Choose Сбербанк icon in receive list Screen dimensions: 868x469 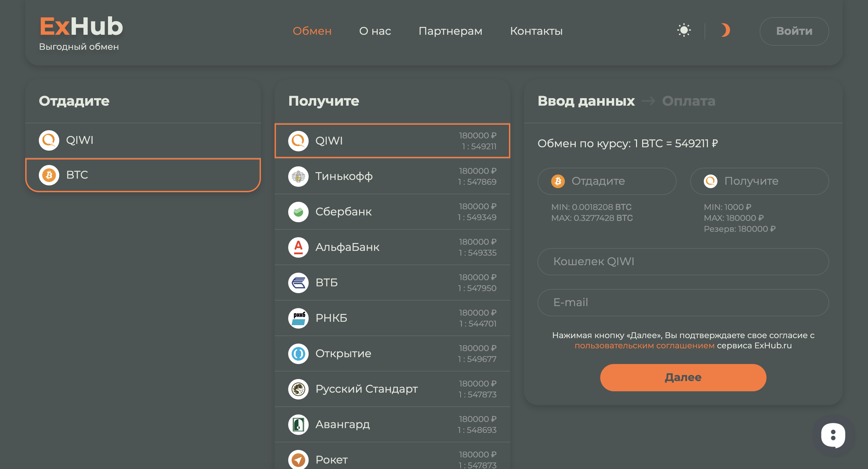298,212
